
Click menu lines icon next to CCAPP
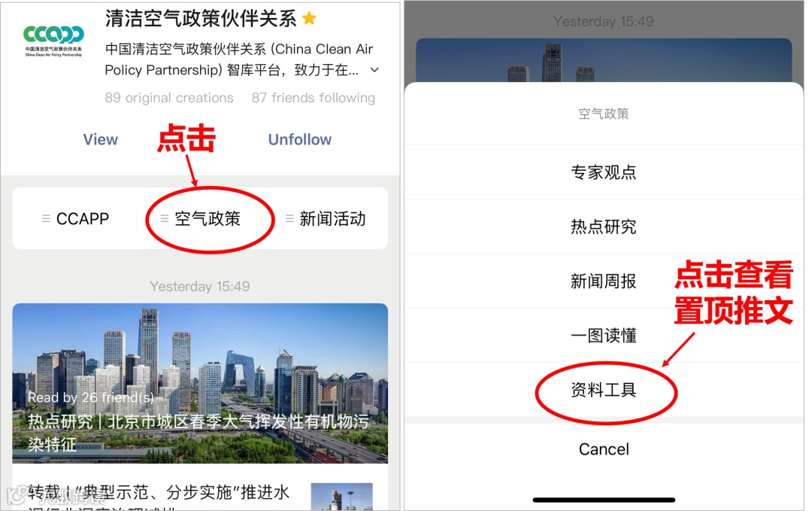pos(46,219)
